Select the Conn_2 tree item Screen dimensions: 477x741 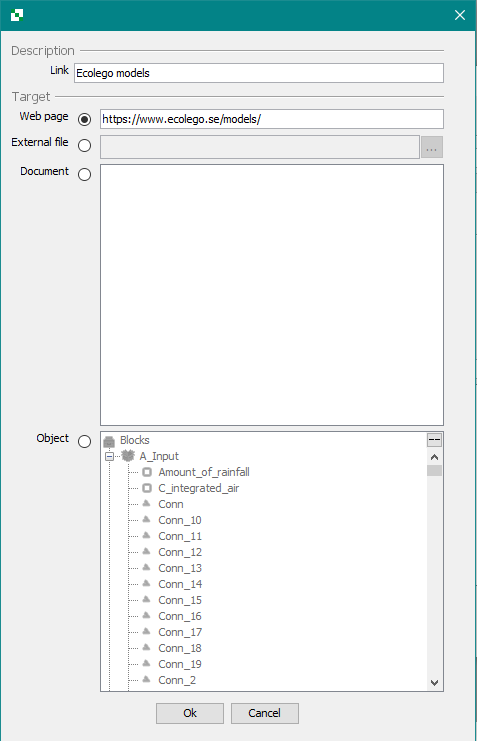177,680
